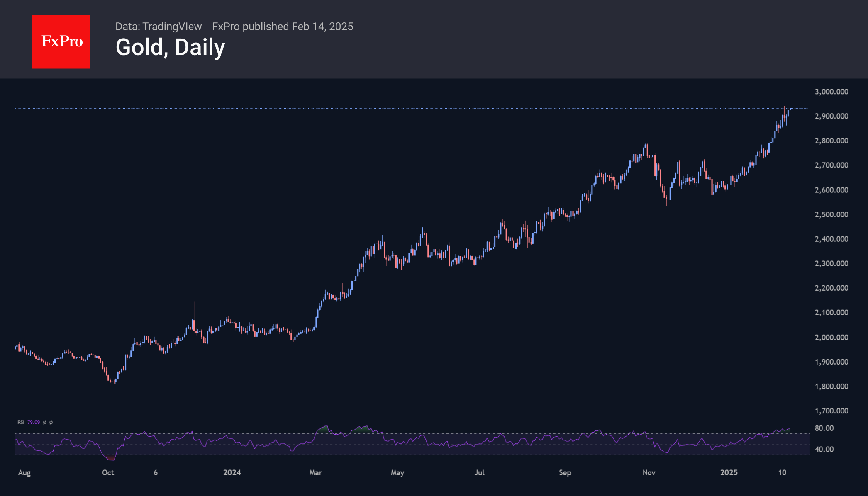Click the red FxPro logo
This screenshot has width=868, height=496.
tap(61, 41)
